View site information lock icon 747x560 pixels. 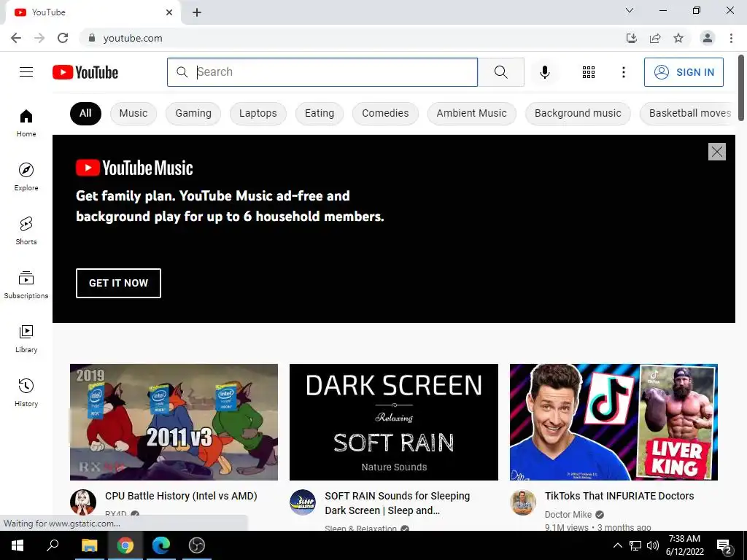click(x=91, y=38)
